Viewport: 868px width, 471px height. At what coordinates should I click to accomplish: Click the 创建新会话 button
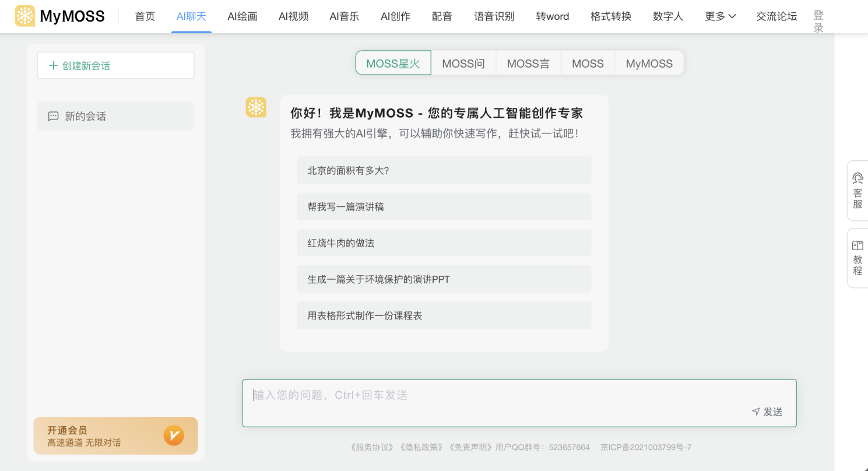[x=115, y=65]
